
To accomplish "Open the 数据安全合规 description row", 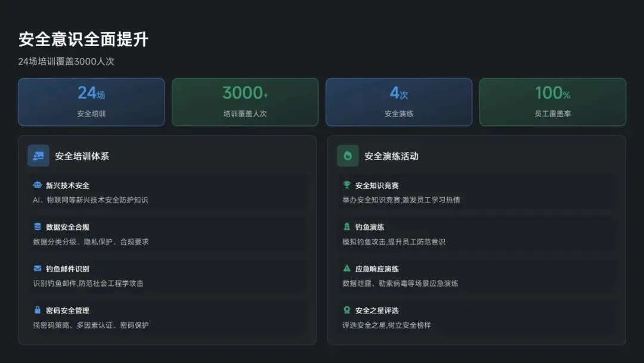I will coord(91,242).
